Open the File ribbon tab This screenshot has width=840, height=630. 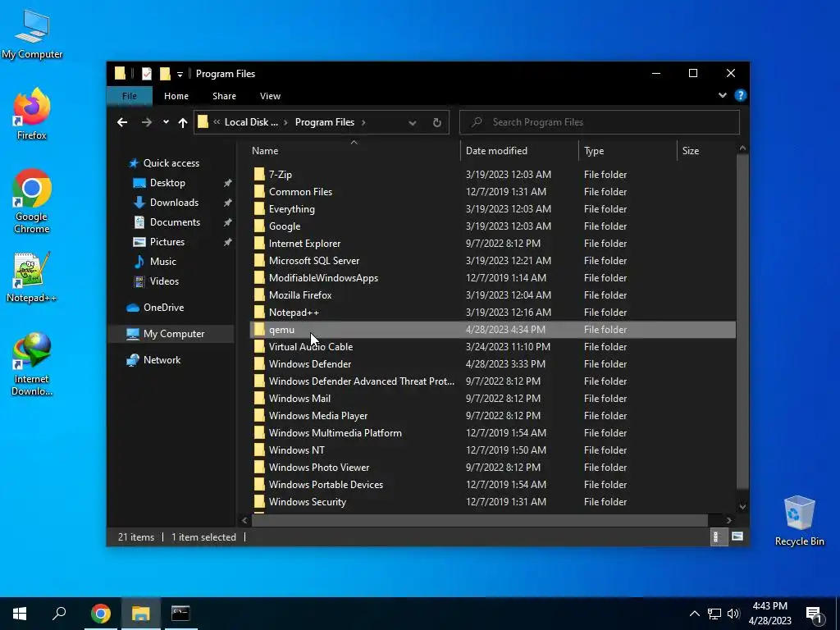coord(129,96)
